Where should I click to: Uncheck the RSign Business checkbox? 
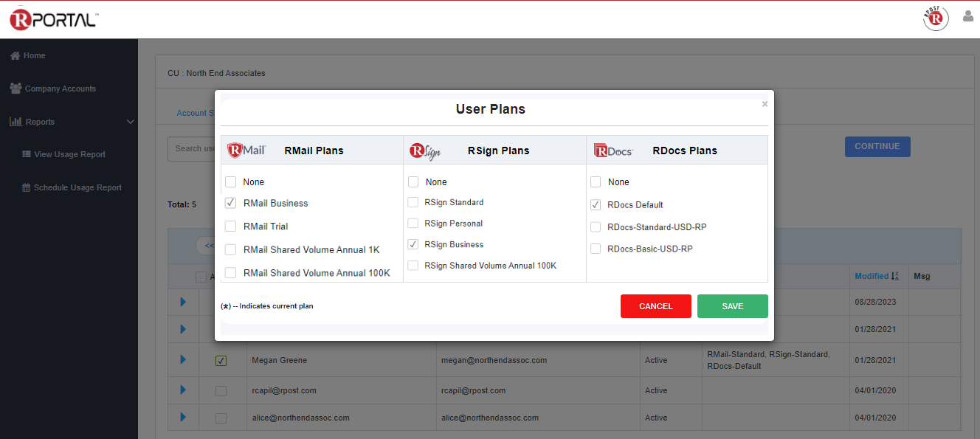coord(413,244)
